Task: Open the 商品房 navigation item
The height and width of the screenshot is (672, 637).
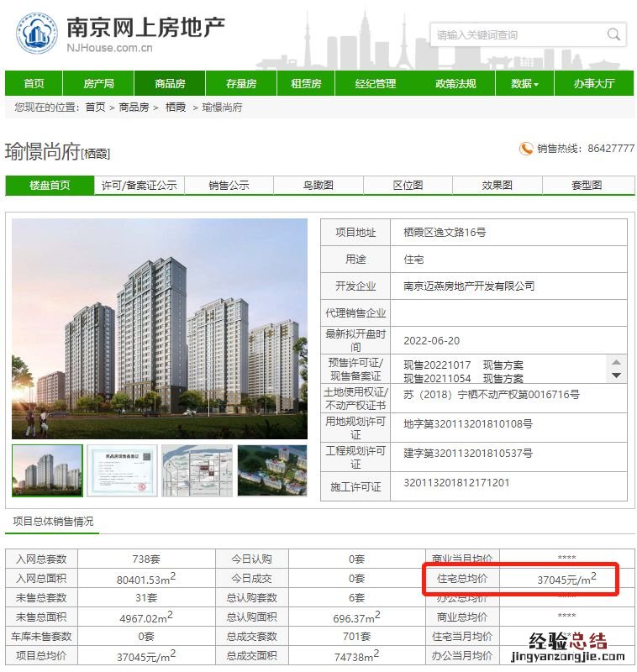Action: tap(170, 83)
